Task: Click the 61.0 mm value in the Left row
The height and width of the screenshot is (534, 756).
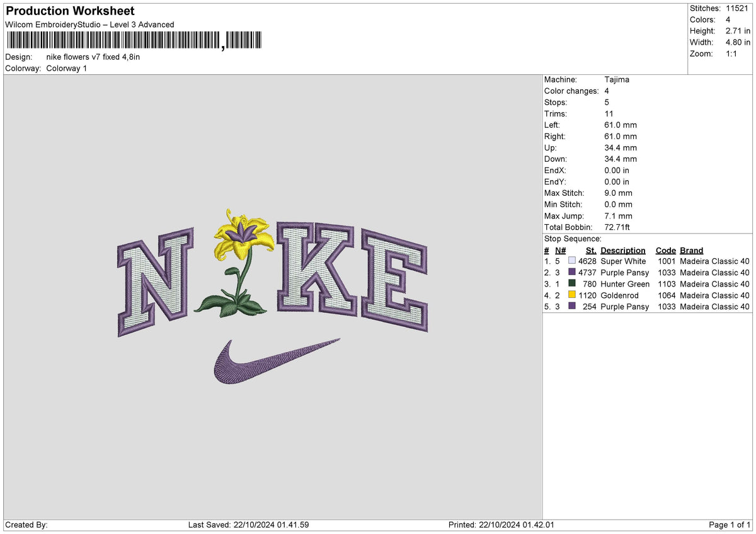Action: pyautogui.click(x=621, y=125)
